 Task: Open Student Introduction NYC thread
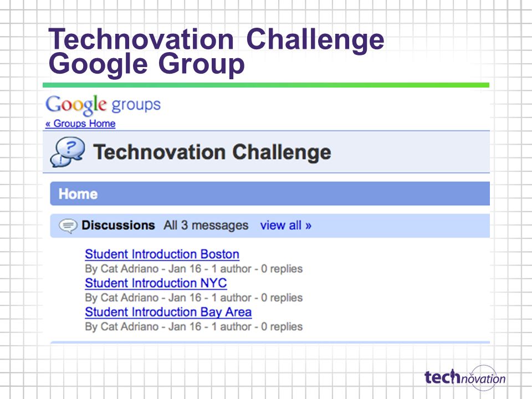tap(156, 283)
